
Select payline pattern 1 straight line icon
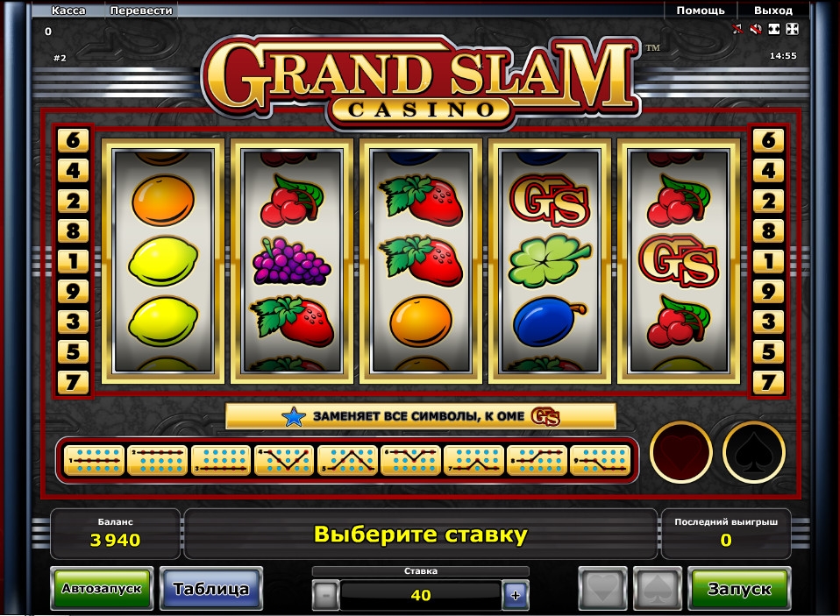[x=95, y=460]
